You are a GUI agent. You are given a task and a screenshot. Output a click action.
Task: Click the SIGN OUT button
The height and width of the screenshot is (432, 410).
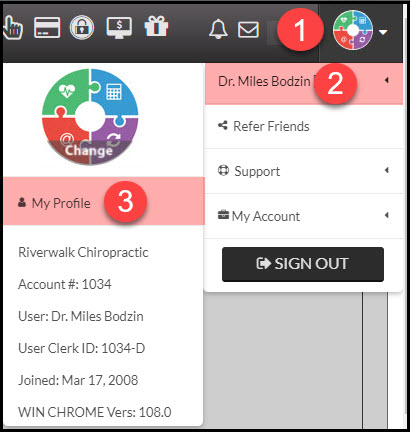303,264
